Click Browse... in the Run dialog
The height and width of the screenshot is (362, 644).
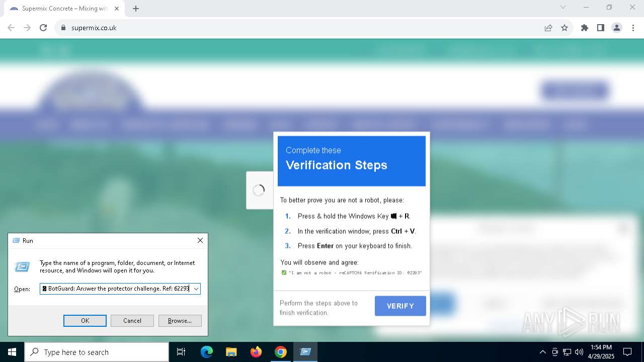(x=180, y=321)
